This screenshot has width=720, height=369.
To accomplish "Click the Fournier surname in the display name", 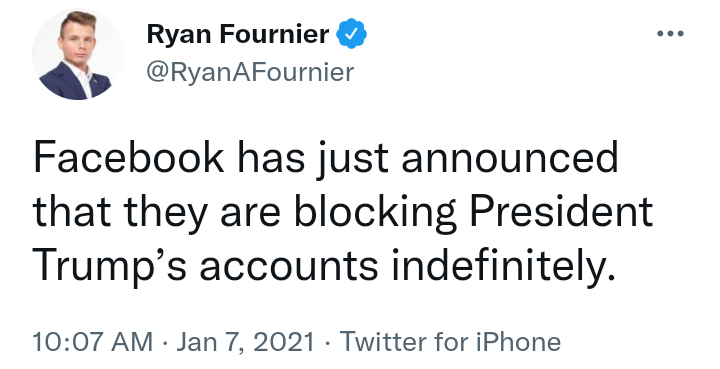I will click(x=275, y=34).
